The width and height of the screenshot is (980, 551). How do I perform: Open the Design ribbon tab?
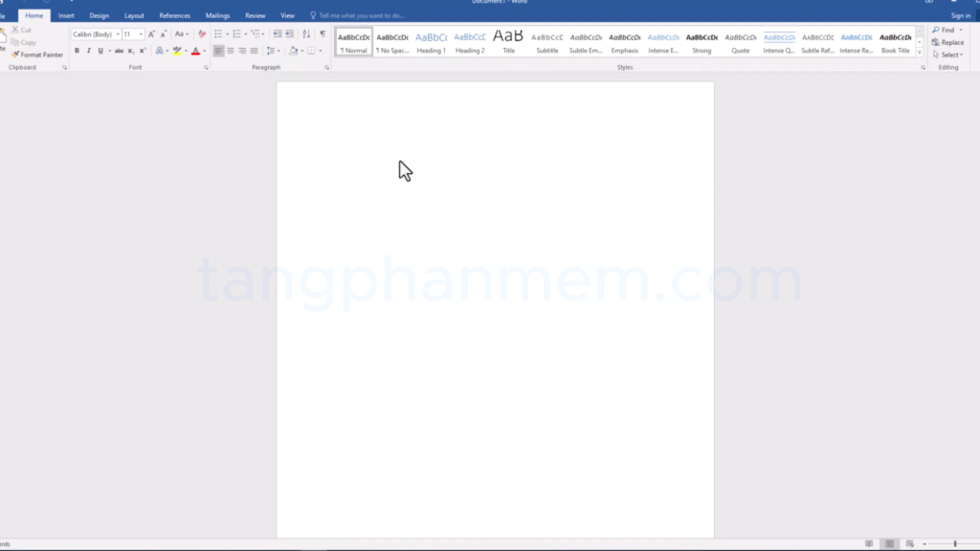coord(99,15)
